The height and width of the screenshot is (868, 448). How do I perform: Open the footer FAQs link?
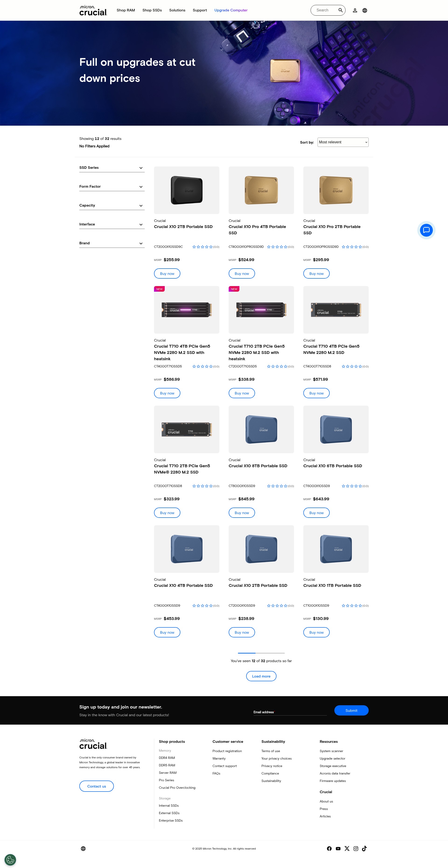pos(216,773)
